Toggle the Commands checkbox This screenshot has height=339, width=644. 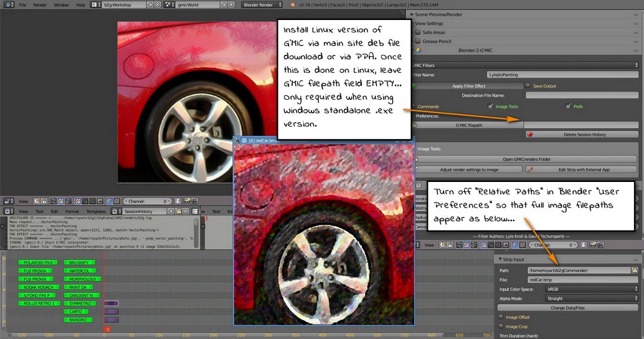414,106
